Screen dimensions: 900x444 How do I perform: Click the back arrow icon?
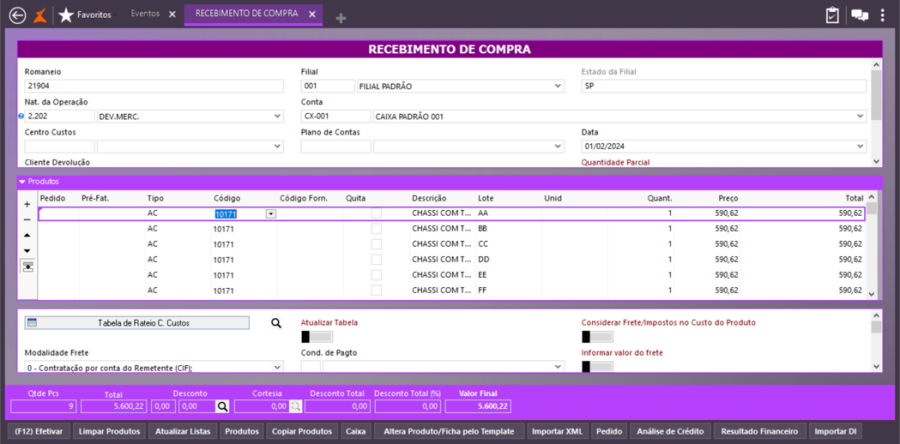pos(18,14)
